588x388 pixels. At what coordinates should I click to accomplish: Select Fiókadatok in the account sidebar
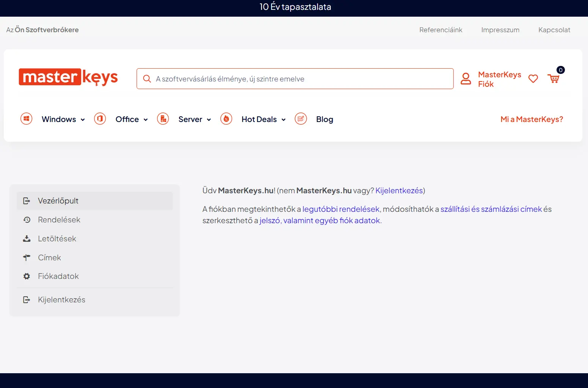95,276
